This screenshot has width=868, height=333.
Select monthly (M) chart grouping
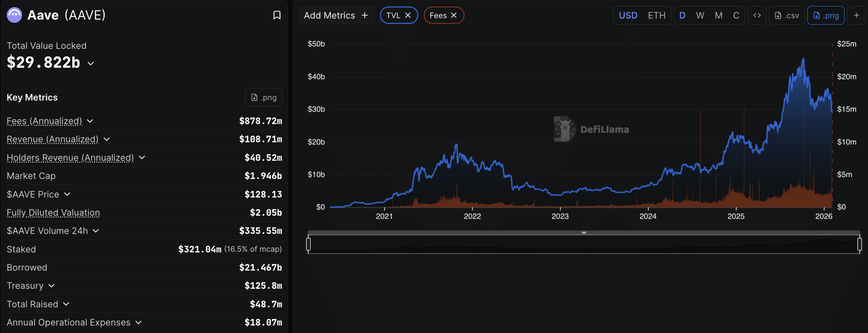tap(719, 15)
